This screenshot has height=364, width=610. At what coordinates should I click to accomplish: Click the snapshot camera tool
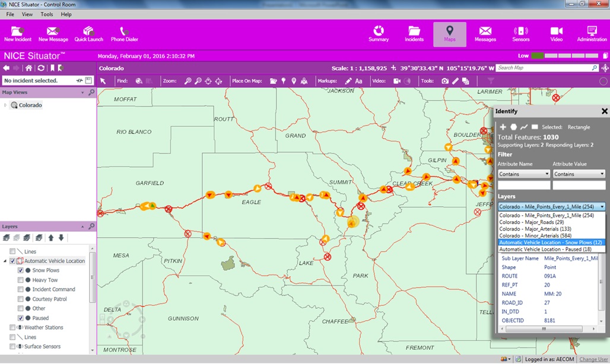(x=444, y=81)
